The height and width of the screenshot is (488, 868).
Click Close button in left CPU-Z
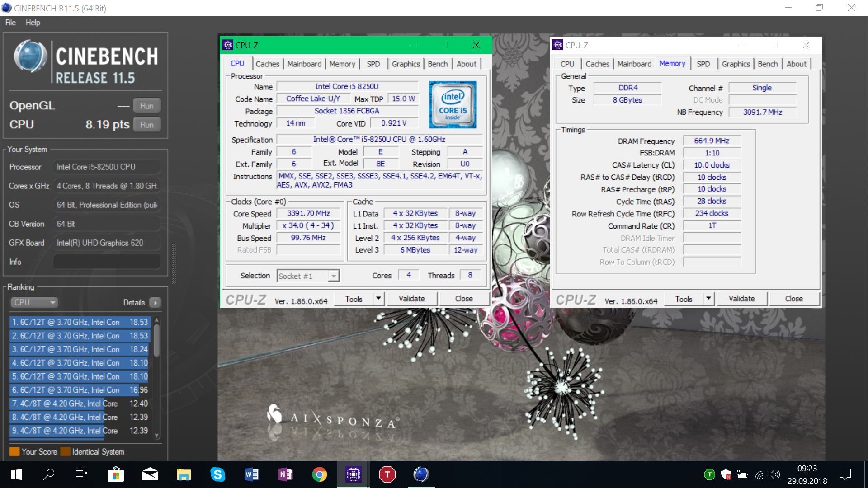[464, 299]
